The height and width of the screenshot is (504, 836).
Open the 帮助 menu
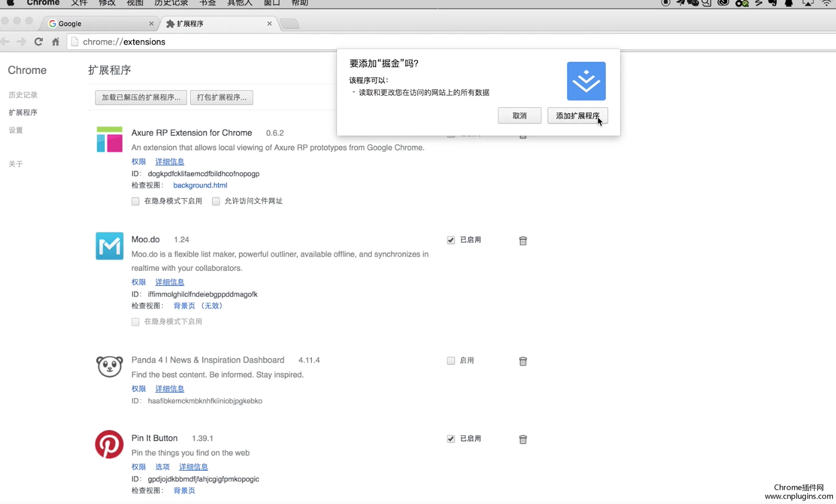tap(300, 3)
